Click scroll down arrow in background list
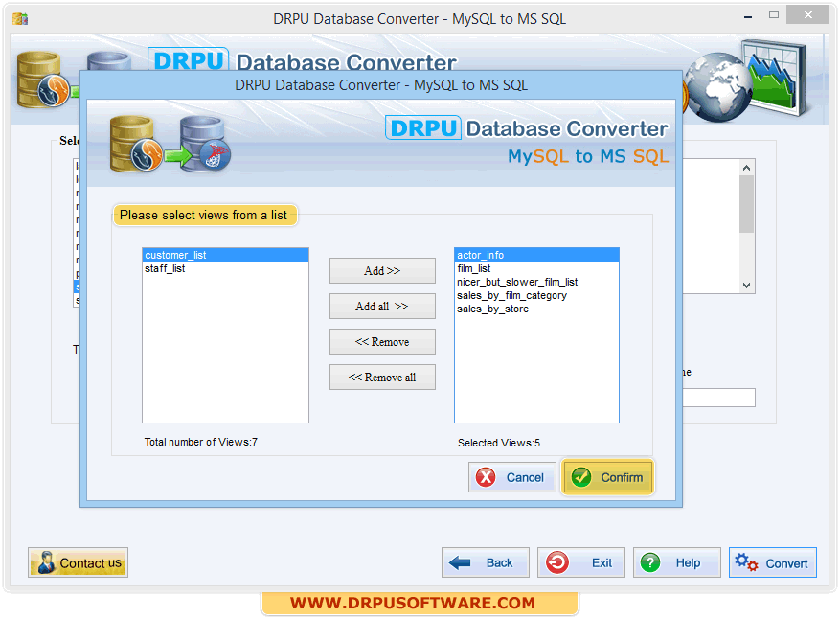Viewport: 840px width, 618px height. tap(747, 286)
